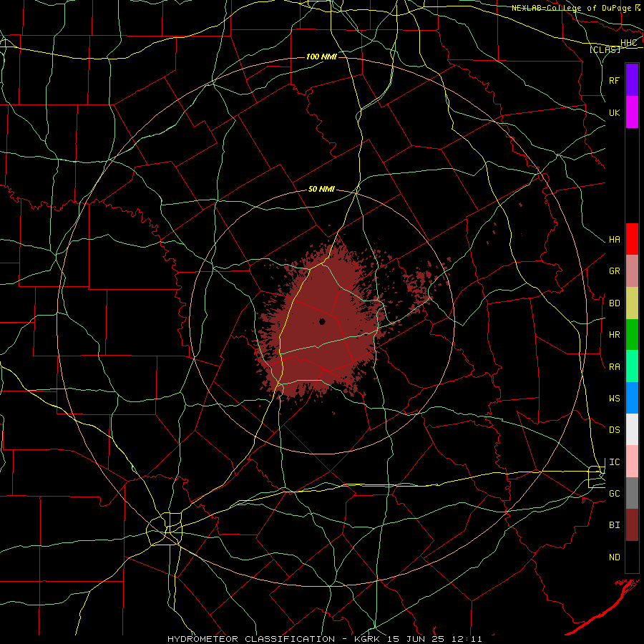This screenshot has width=644, height=644.
Task: Click the "12:11" timestamp at bottom
Action: tap(468, 639)
